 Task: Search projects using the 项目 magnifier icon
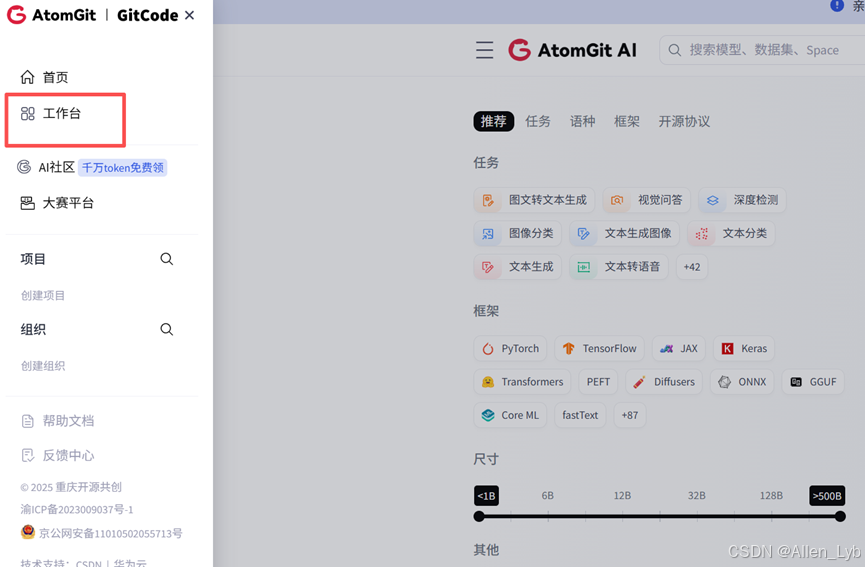pyautogui.click(x=167, y=259)
